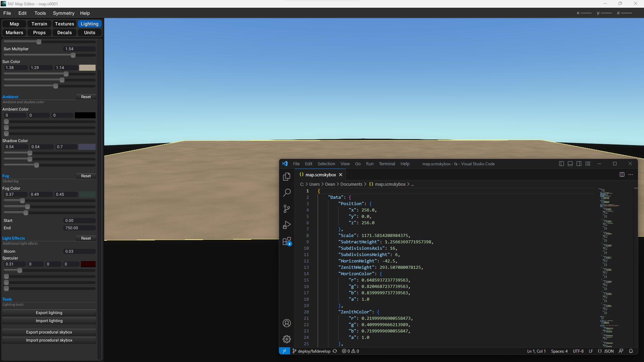Click the Fog End value field
This screenshot has height=362, width=644.
[79, 228]
